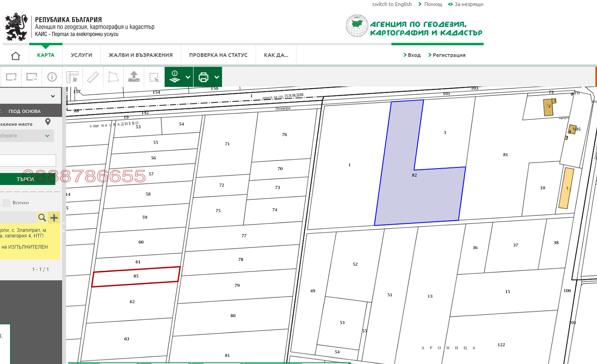Viewport: 597px width, 364px height.
Task: Activate the rectangular selection tool
Action: (x=154, y=77)
